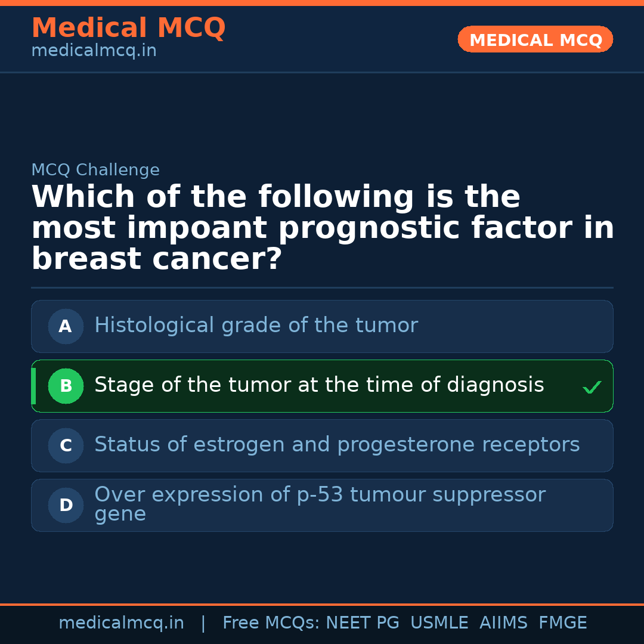Image resolution: width=644 pixels, height=644 pixels.
Task: Select the option D letter circle
Action: (66, 505)
